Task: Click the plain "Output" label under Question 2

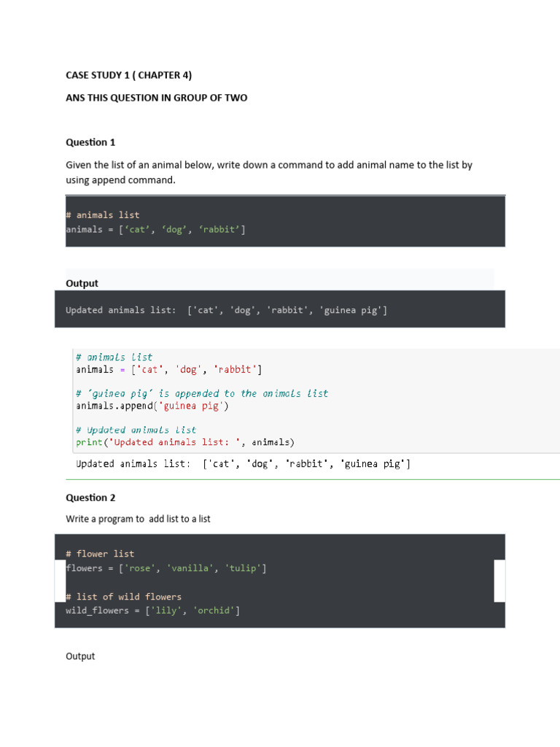Action: [x=80, y=656]
